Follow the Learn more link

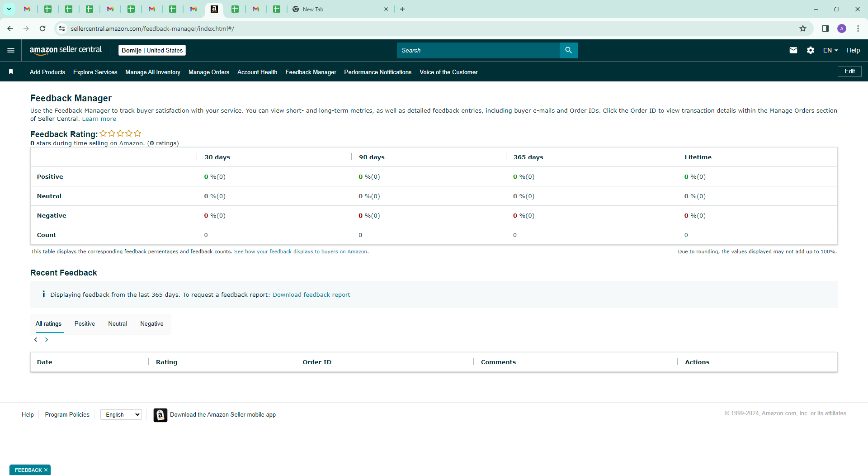(x=99, y=119)
